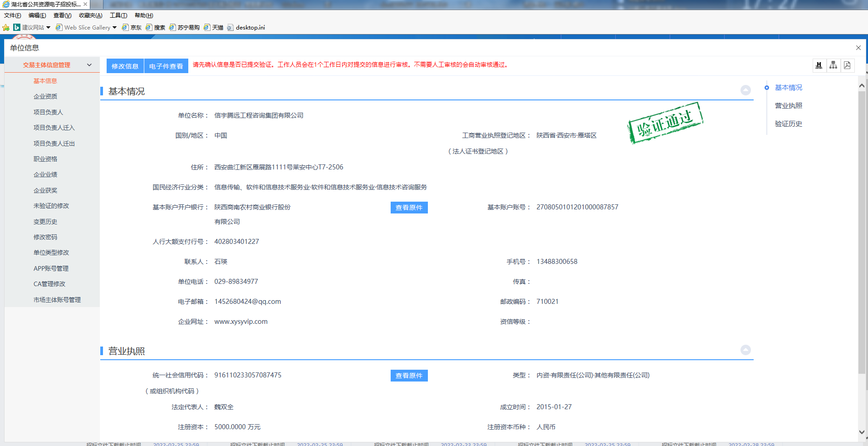The height and width of the screenshot is (446, 868).
Task: Select 企业业绩 in the left sidebar
Action: tap(45, 174)
